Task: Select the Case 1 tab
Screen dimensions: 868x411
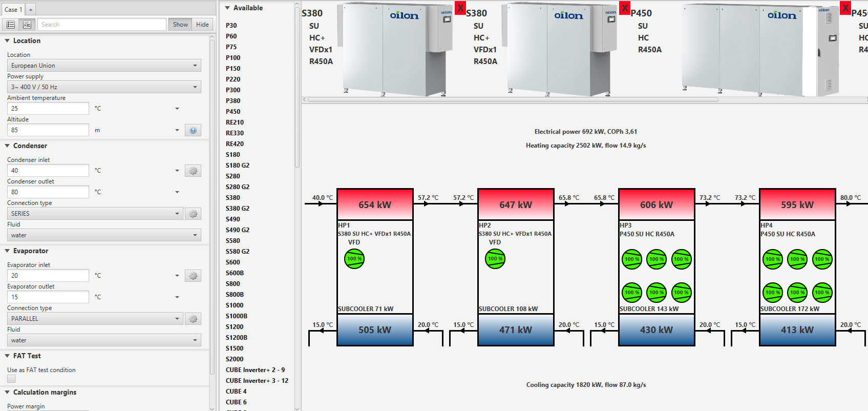Action: (x=13, y=9)
